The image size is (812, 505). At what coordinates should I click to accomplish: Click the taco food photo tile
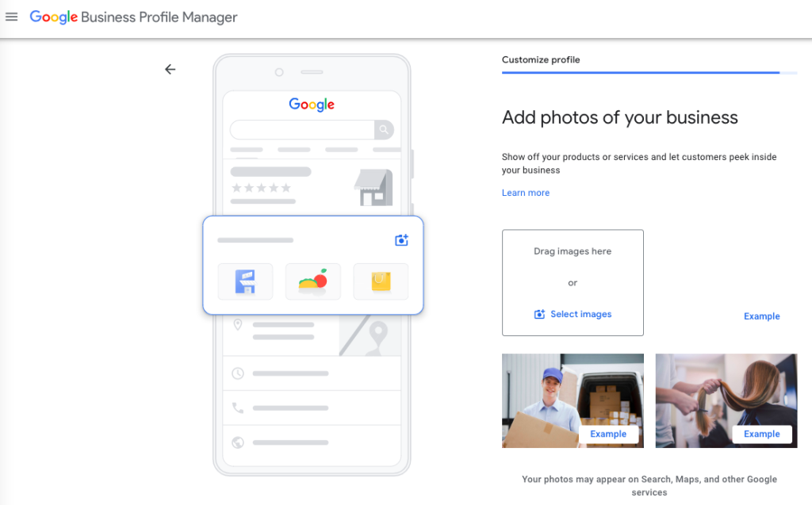312,281
